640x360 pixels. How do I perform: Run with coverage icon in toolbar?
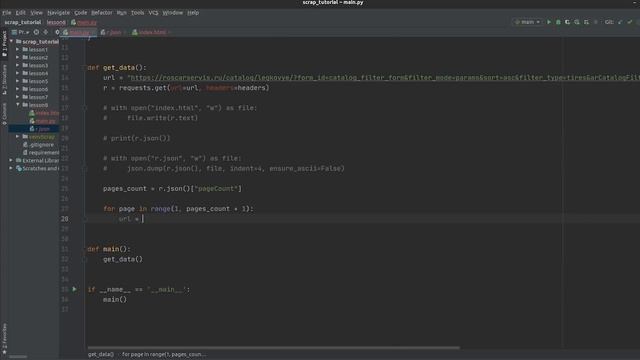pos(567,22)
